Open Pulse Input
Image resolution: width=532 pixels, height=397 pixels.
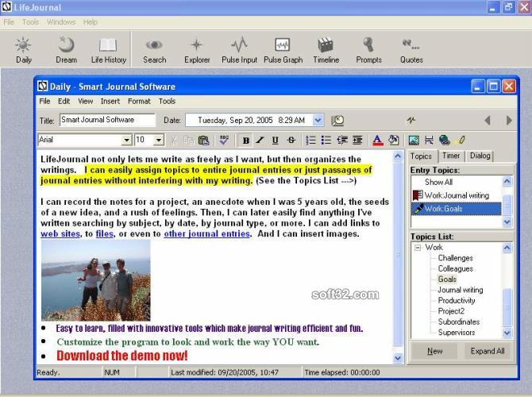tap(239, 50)
